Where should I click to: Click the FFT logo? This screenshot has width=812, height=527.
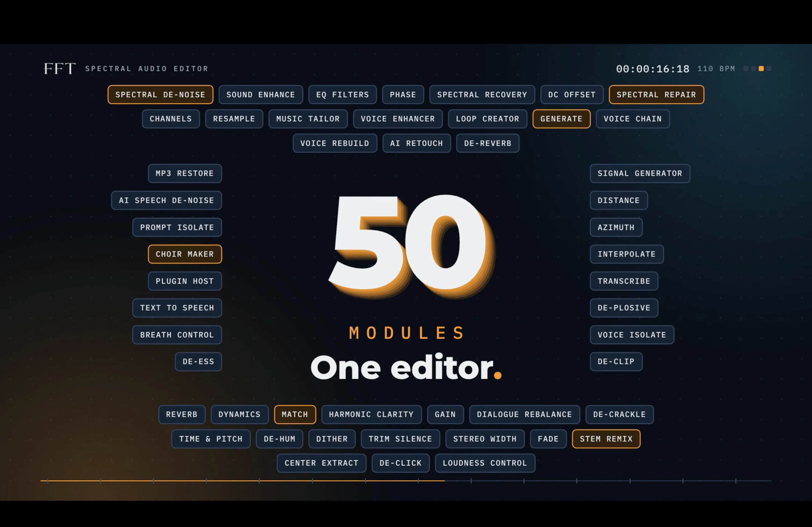point(60,68)
